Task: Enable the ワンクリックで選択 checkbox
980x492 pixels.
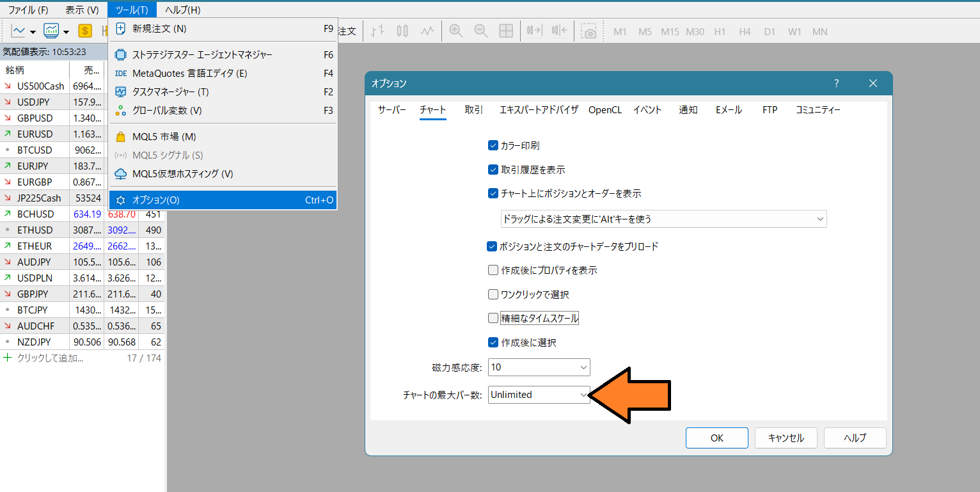Action: coord(493,295)
